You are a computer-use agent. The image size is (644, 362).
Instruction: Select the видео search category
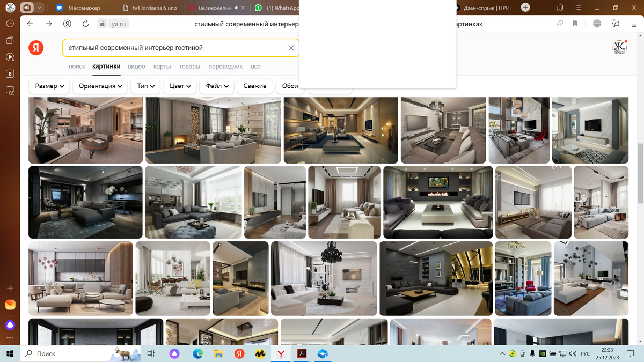[136, 67]
